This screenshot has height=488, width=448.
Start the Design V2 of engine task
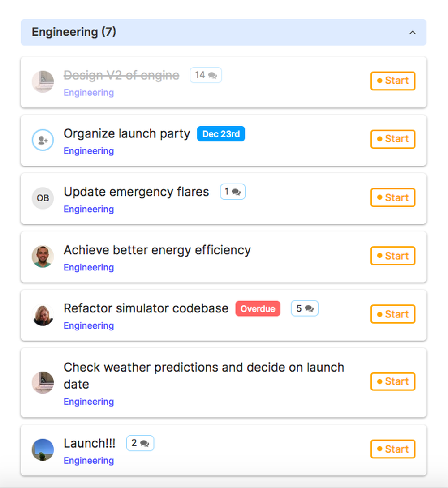point(393,81)
